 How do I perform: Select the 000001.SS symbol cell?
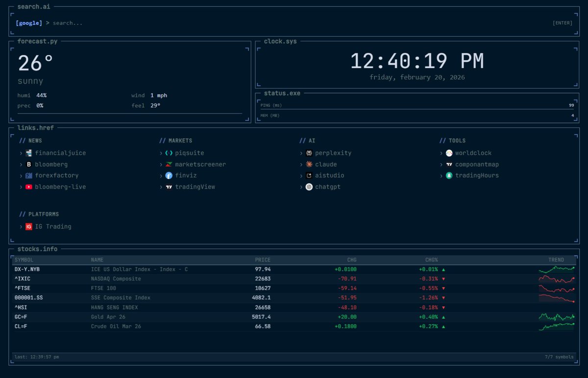point(29,298)
